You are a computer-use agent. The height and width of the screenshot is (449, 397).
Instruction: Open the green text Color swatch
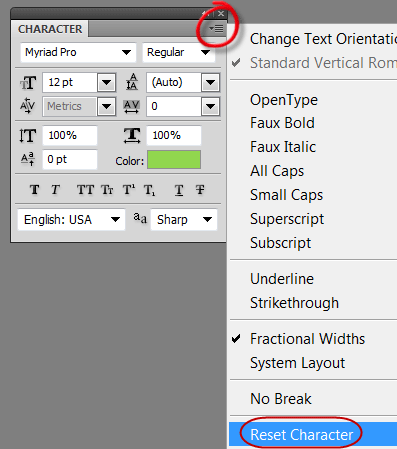tap(174, 159)
